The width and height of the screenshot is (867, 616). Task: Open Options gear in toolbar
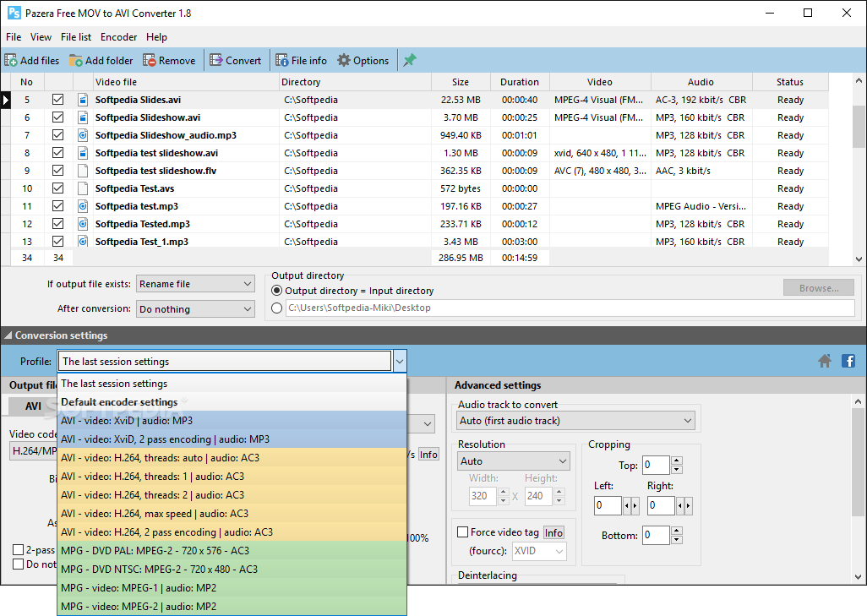[363, 60]
